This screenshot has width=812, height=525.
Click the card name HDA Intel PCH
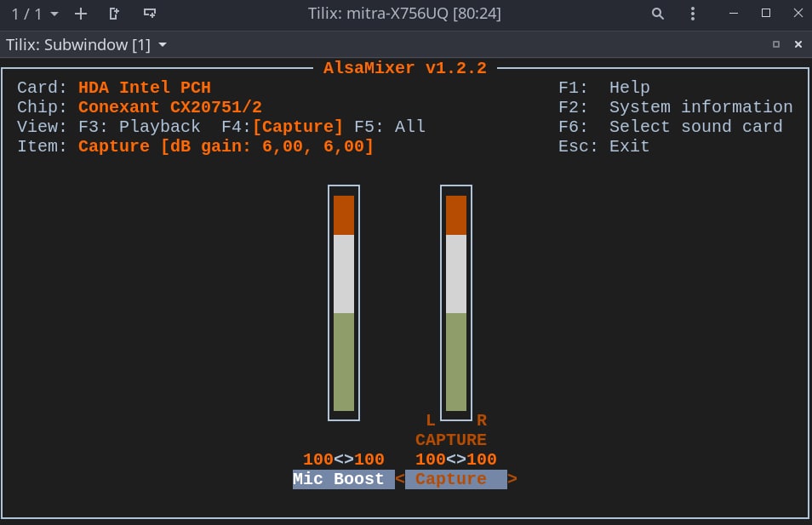pyautogui.click(x=145, y=88)
